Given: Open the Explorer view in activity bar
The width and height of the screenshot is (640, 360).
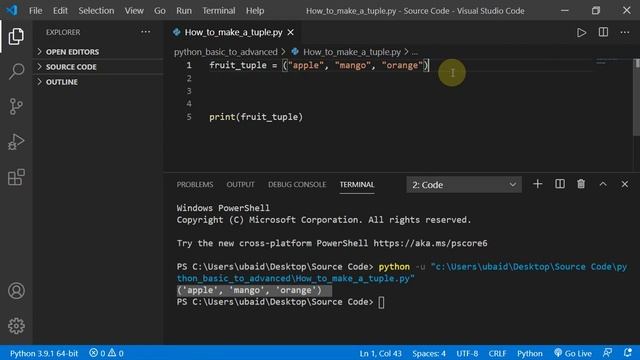Looking at the screenshot, I should tap(16, 37).
